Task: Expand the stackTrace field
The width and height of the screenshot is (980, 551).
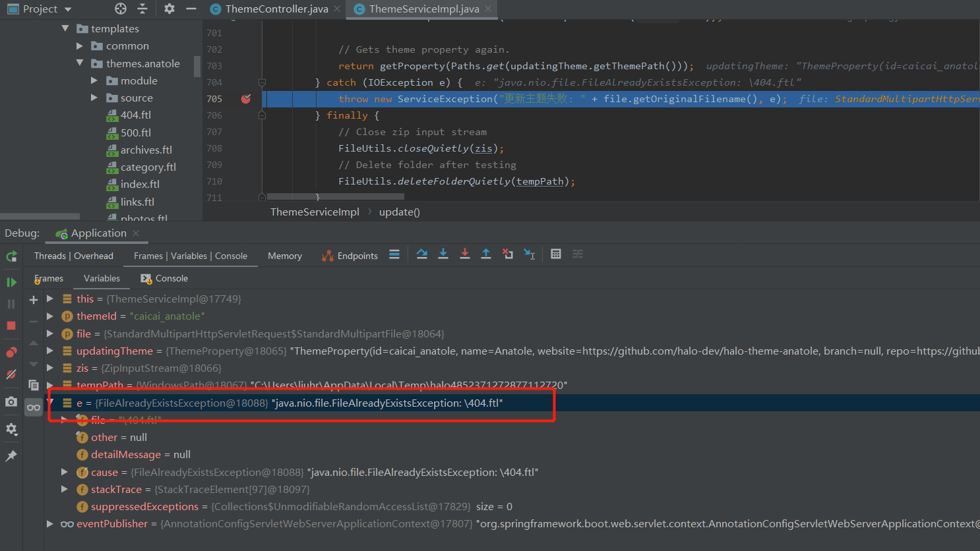Action: point(65,489)
